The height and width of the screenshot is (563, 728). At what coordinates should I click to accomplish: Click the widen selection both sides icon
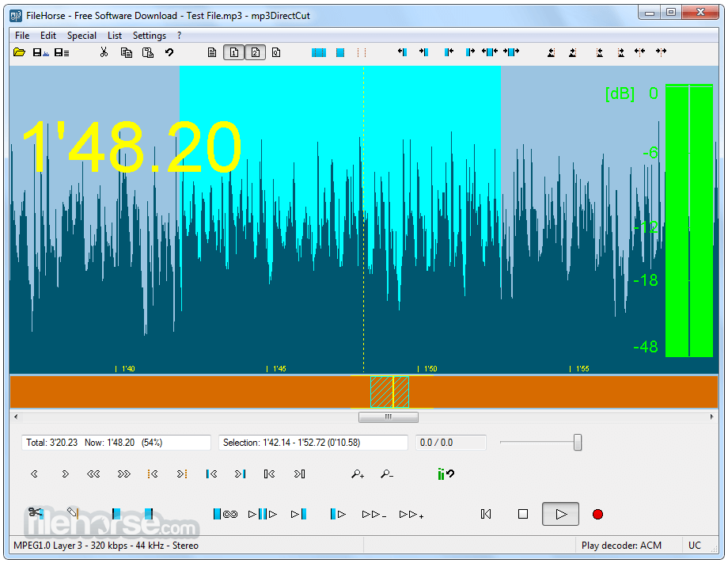490,52
